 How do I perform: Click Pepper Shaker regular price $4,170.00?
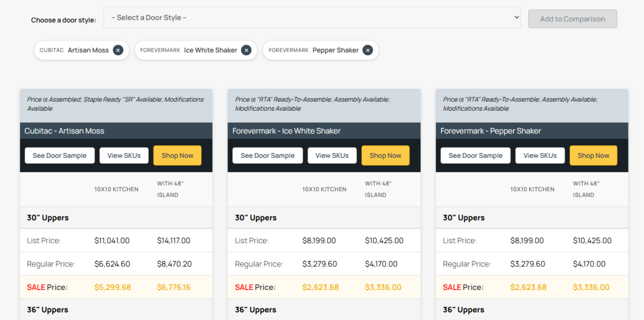[x=589, y=264]
